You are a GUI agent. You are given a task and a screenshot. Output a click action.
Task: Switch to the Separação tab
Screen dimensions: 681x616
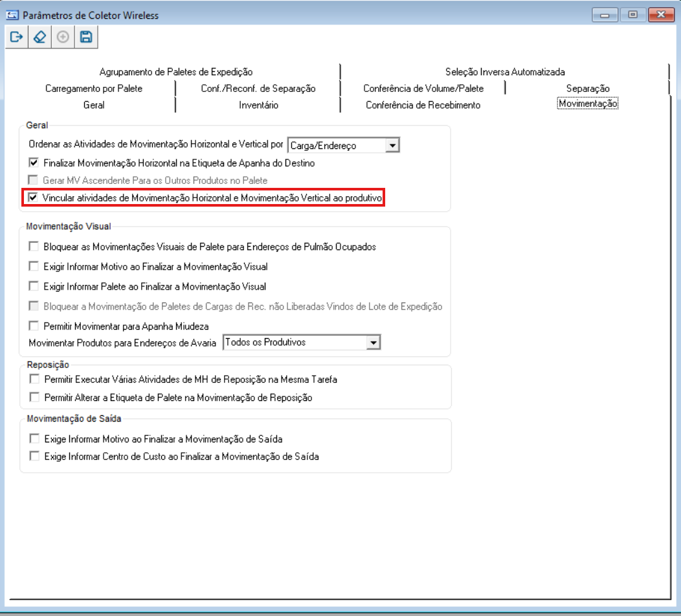[x=588, y=88]
